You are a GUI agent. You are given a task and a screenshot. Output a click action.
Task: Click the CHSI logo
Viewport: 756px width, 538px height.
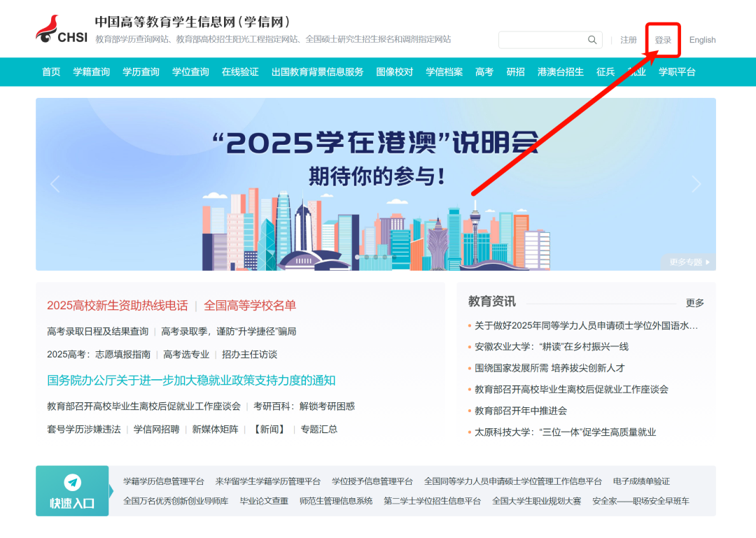coord(62,29)
